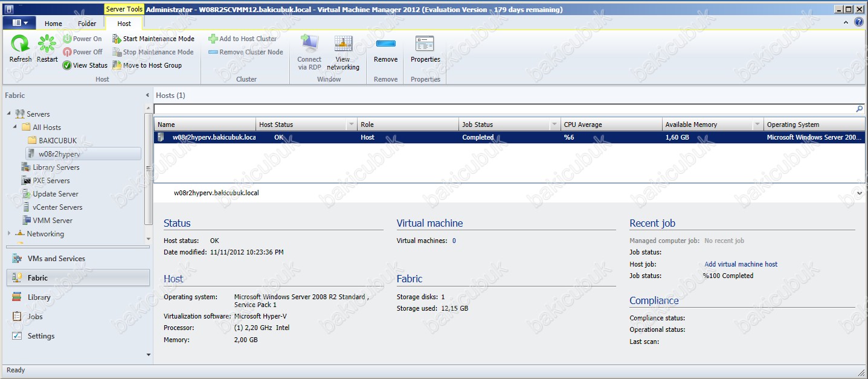Power Off the host

coord(83,52)
